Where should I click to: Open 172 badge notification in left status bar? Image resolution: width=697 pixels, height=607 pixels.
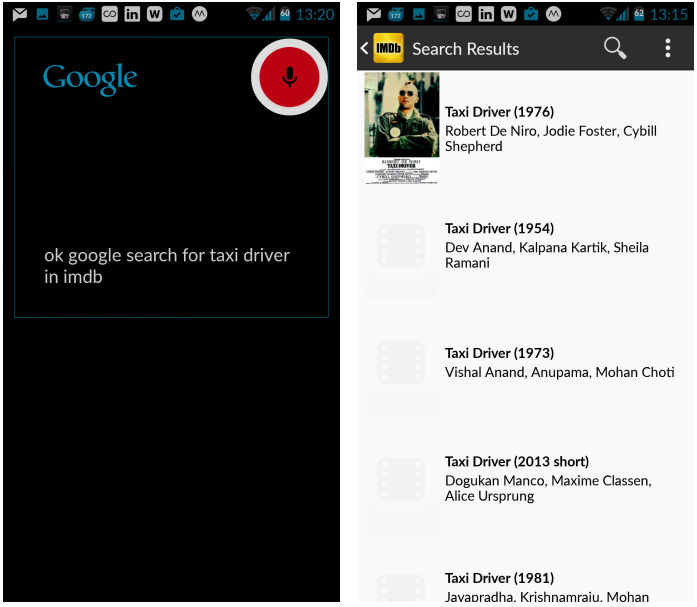(87, 15)
